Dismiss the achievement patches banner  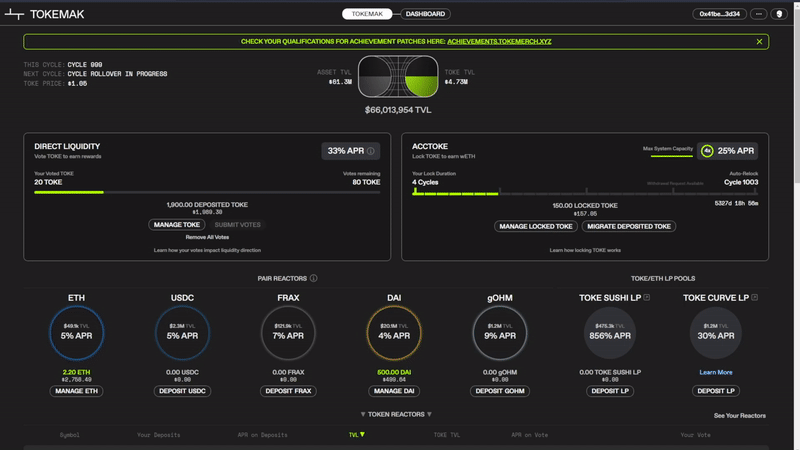759,42
